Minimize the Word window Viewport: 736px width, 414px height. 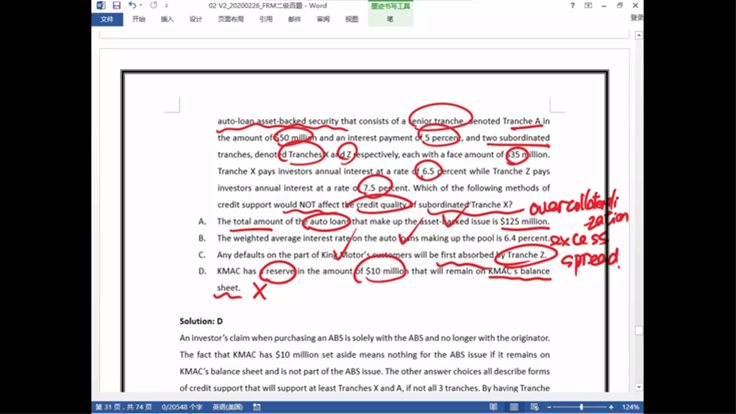[604, 6]
